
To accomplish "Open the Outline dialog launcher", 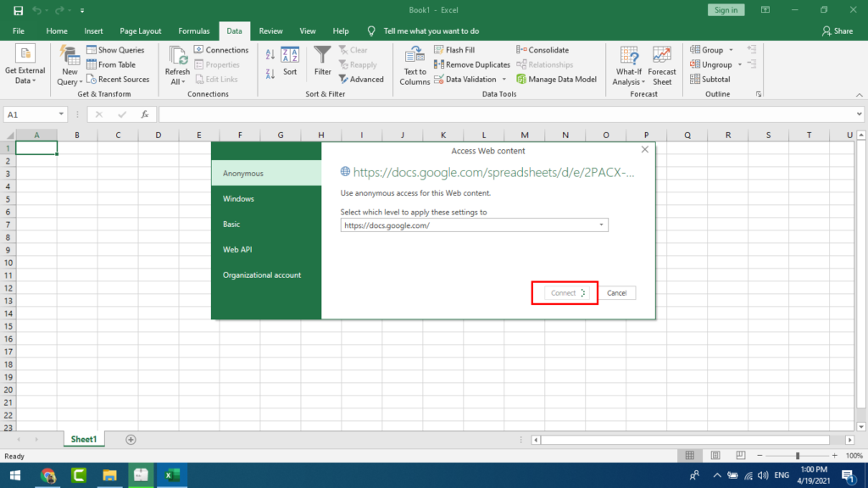I will (x=759, y=95).
